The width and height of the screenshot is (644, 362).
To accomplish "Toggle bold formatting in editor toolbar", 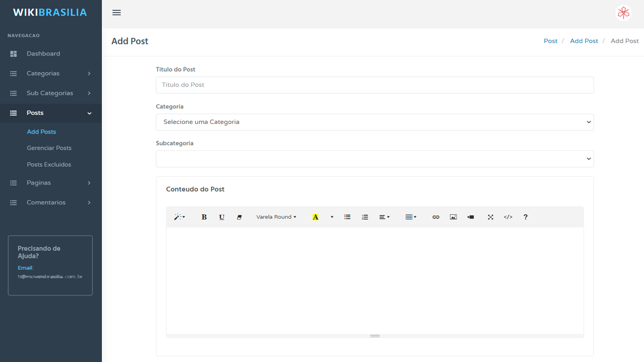I will (x=204, y=217).
